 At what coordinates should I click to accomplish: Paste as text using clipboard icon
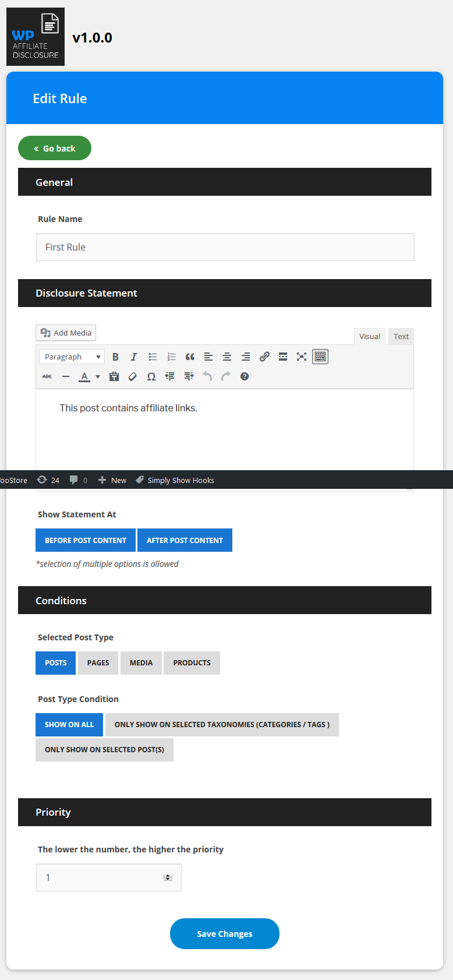coord(114,377)
